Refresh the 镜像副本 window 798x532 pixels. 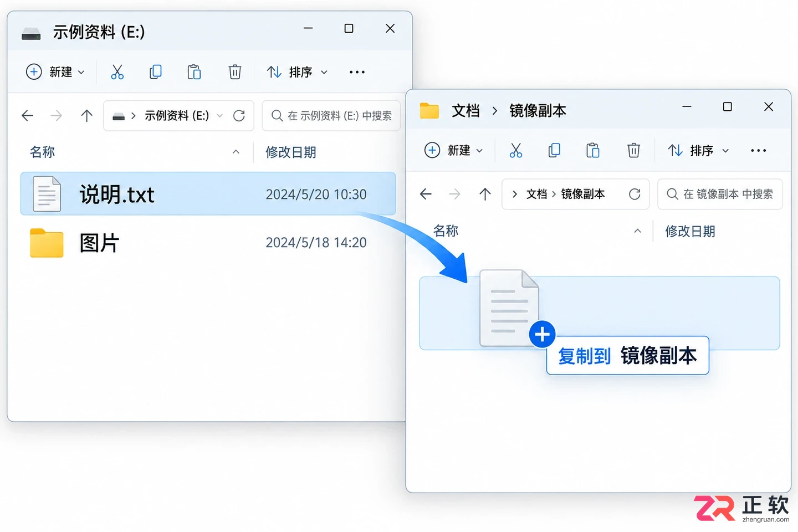[635, 194]
